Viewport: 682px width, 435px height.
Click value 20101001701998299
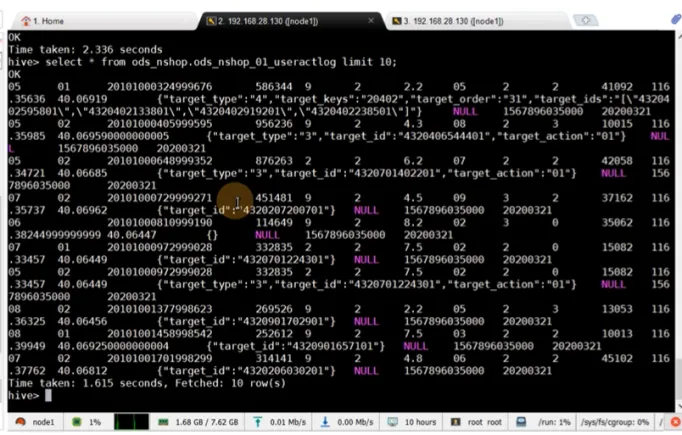point(160,358)
